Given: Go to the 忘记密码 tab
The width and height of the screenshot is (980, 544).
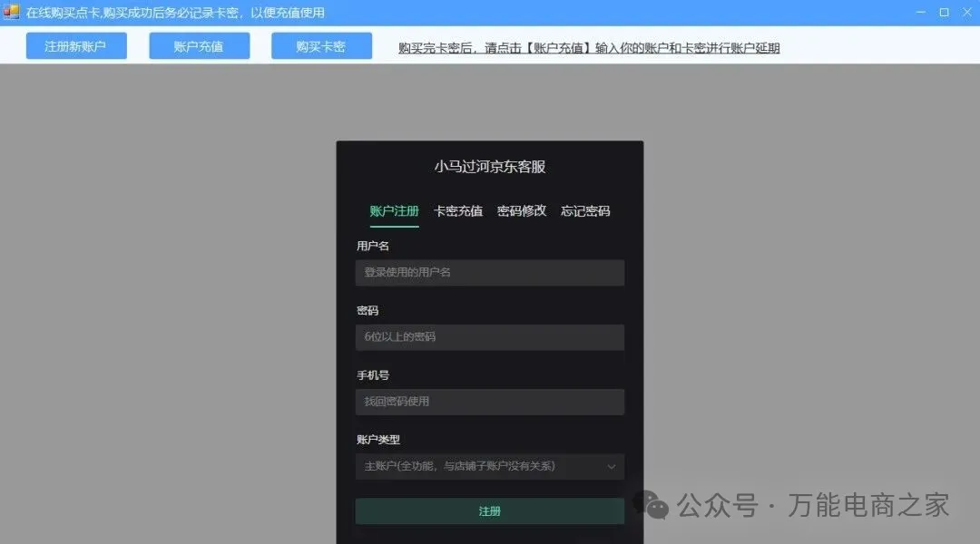Looking at the screenshot, I should pyautogui.click(x=585, y=210).
